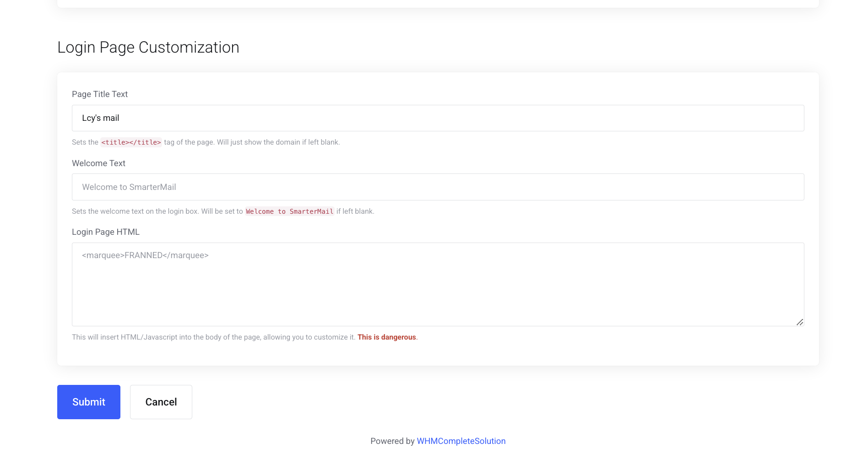The width and height of the screenshot is (868, 454).
Task: Click the '<title></title>' code snippet
Action: tap(131, 142)
